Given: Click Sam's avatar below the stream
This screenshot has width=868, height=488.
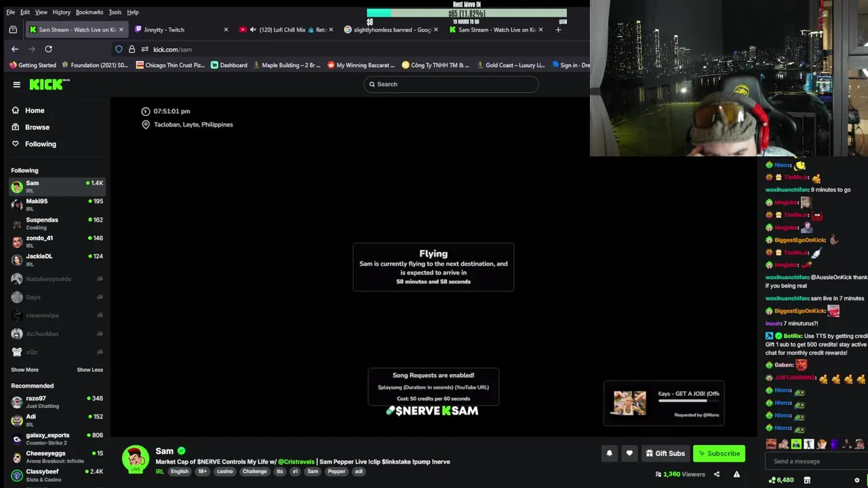Looking at the screenshot, I should tap(136, 459).
